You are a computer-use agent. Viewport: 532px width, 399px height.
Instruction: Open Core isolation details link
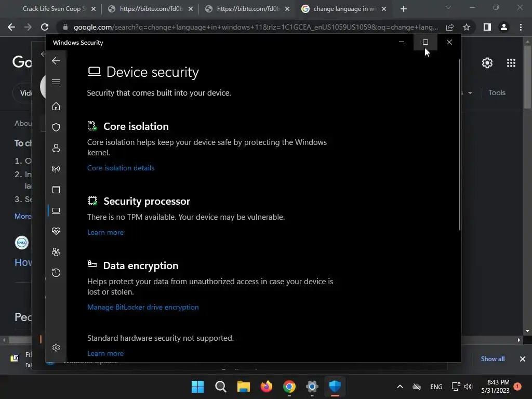(x=121, y=168)
